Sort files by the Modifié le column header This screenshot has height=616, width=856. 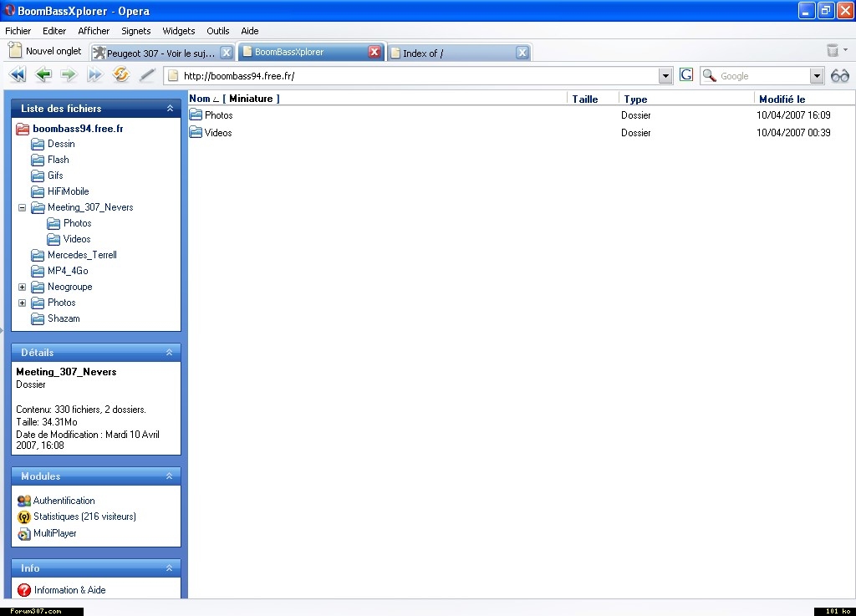[782, 99]
